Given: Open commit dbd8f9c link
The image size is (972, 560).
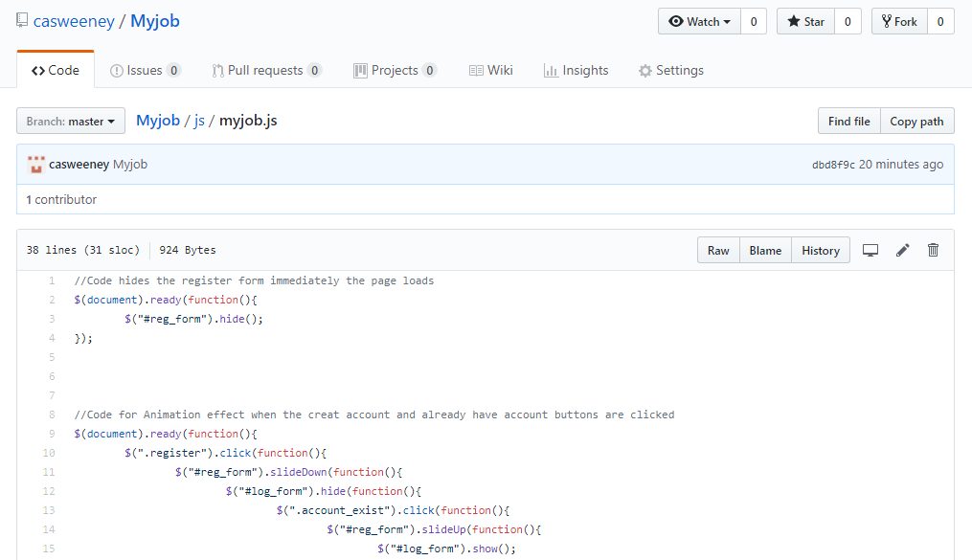Looking at the screenshot, I should point(833,165).
